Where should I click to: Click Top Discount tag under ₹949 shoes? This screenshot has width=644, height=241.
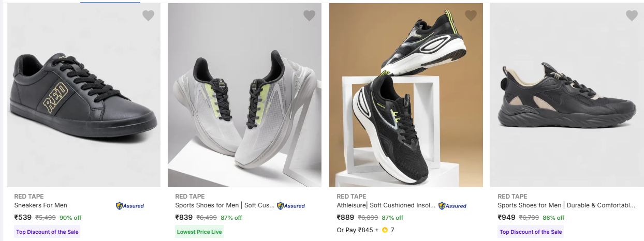[x=531, y=232]
